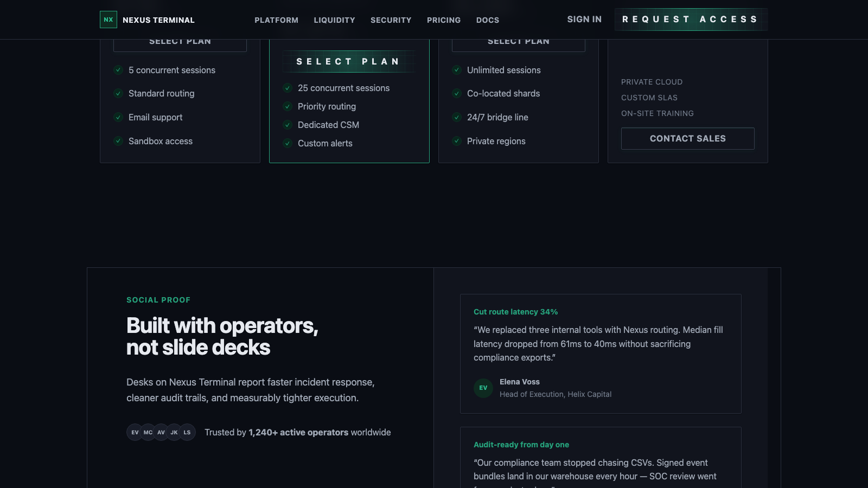
Task: Click the check icon beside Sandbox access
Action: coord(118,141)
